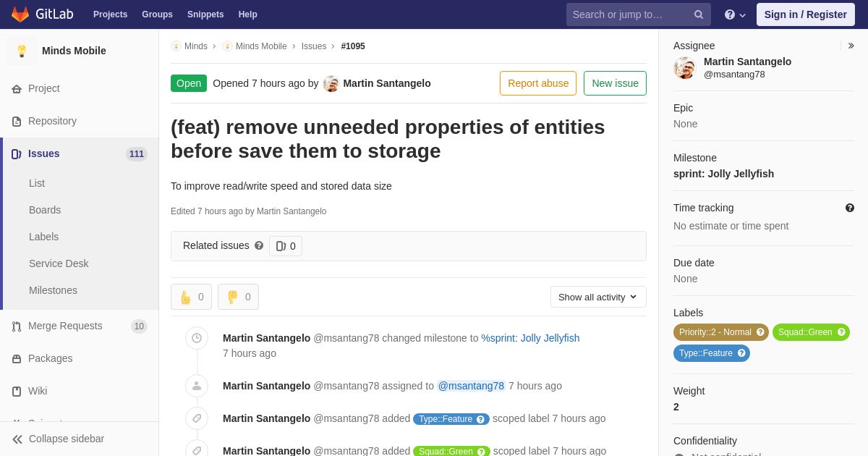Open Help in the top navigation
The image size is (868, 456).
click(248, 14)
